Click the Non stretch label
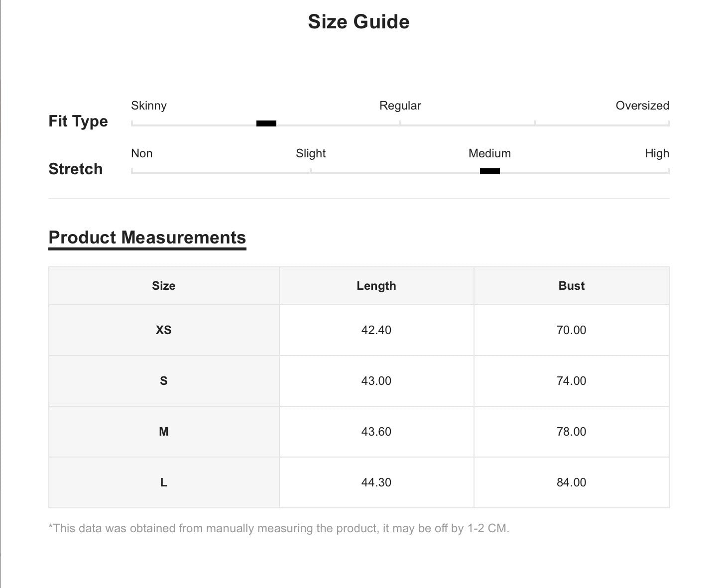This screenshot has height=588, width=717. click(142, 153)
